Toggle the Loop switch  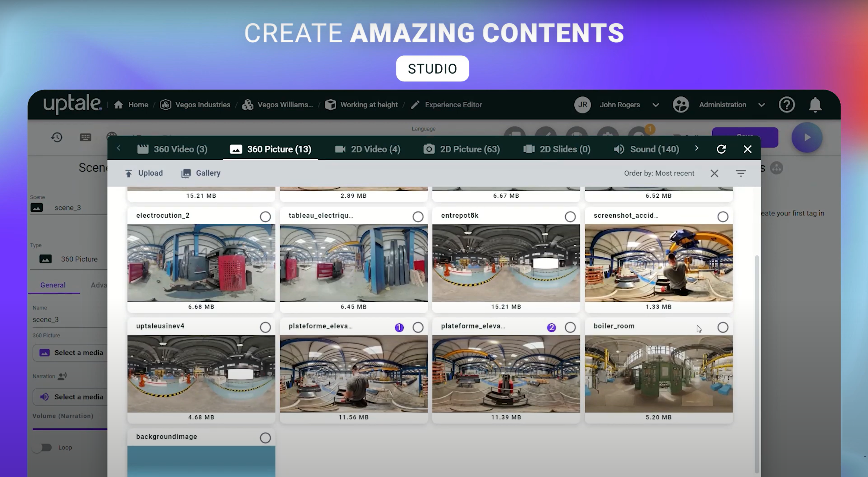[42, 448]
